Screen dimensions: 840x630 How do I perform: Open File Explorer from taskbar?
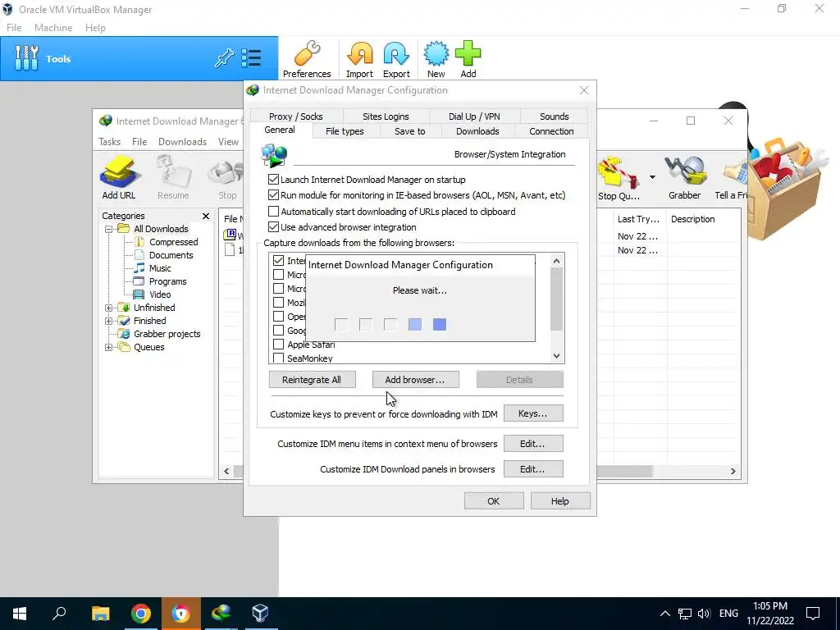click(x=100, y=614)
